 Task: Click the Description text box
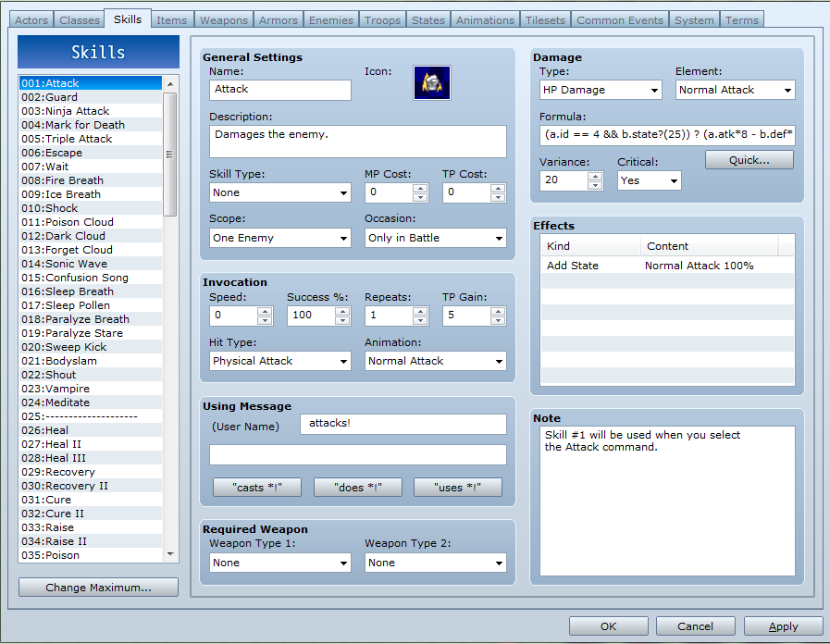[x=358, y=142]
